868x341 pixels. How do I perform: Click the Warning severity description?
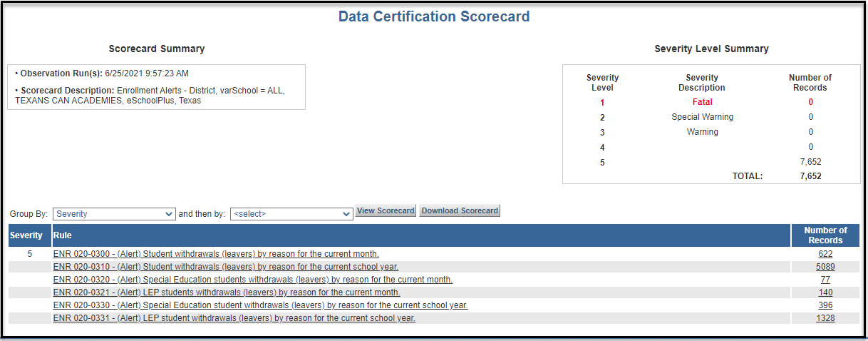click(702, 132)
